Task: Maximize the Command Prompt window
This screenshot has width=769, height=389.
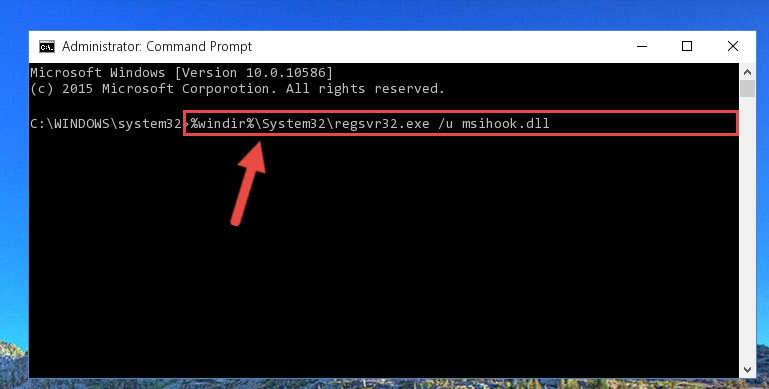Action: [x=687, y=46]
